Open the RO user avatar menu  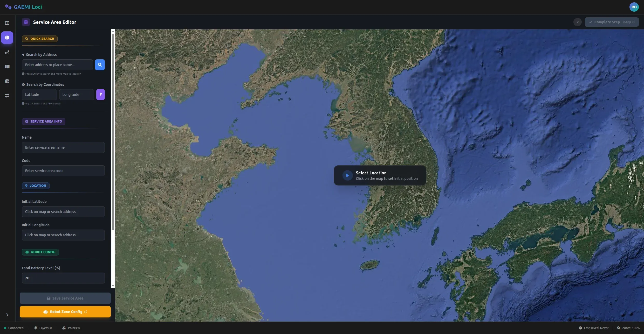pos(634,7)
